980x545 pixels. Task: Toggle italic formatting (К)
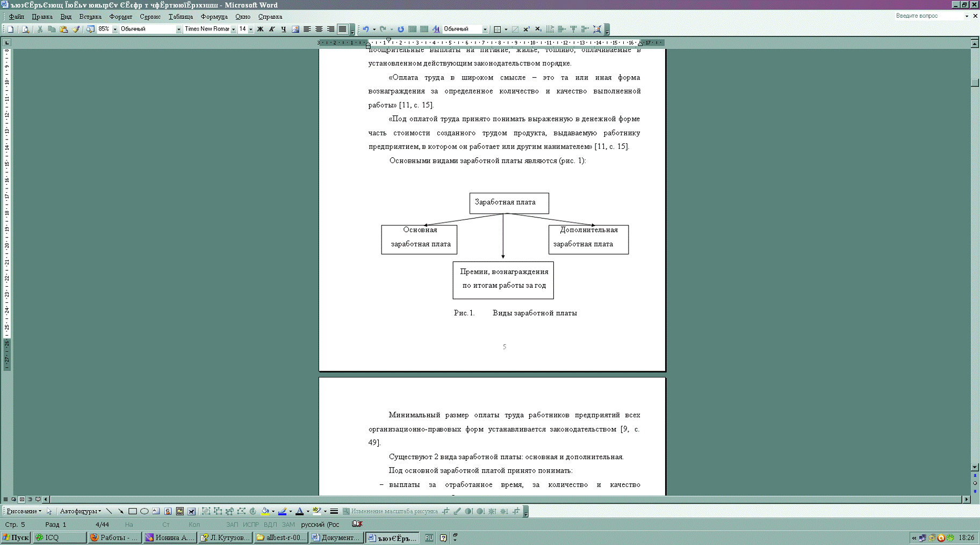272,29
